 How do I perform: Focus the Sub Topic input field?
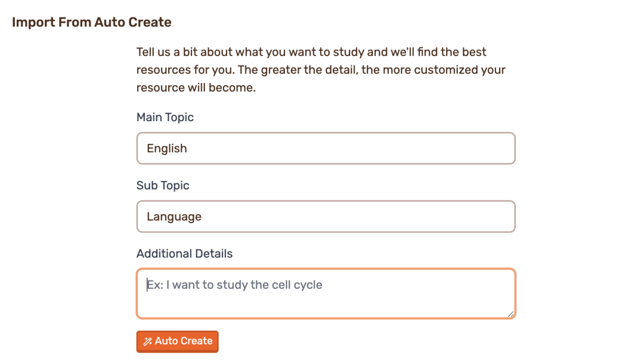tap(326, 217)
